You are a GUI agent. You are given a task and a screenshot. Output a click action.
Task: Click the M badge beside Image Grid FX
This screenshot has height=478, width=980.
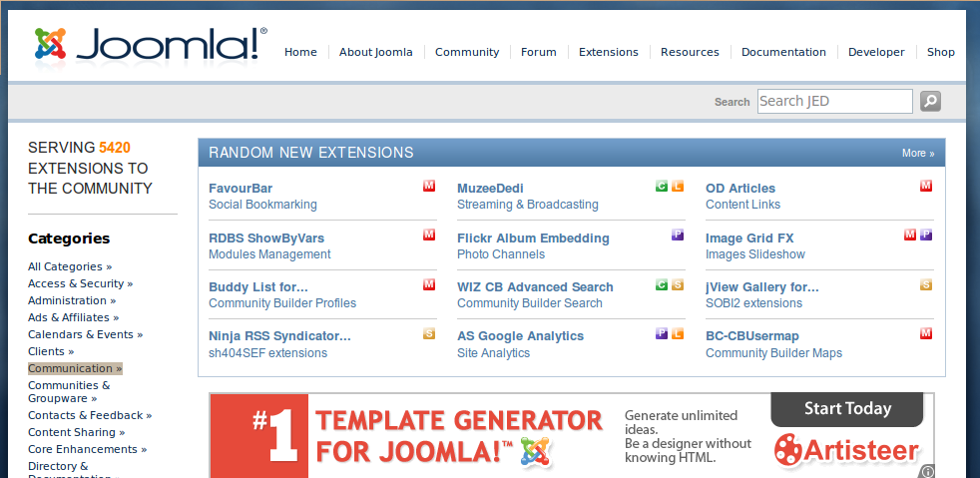(x=910, y=235)
